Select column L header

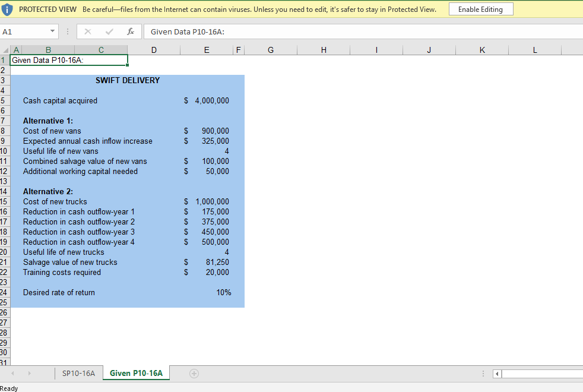pos(535,50)
